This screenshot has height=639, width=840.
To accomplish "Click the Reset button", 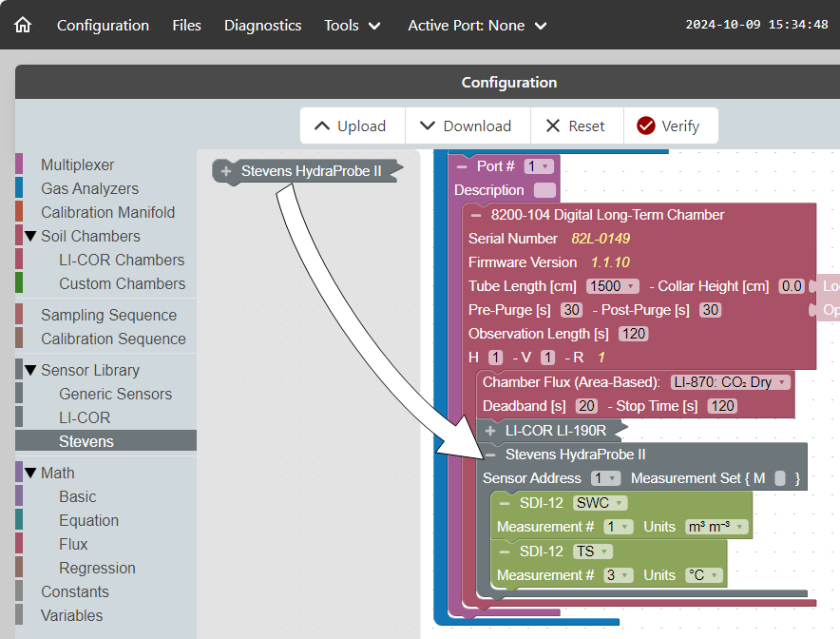I will coord(577,126).
